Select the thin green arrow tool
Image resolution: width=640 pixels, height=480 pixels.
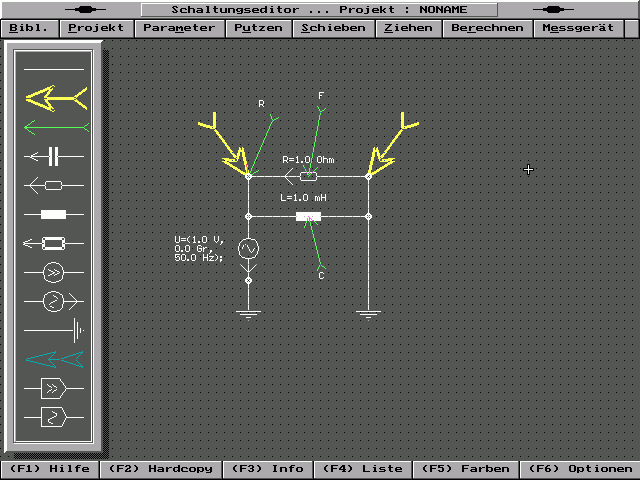pos(54,127)
